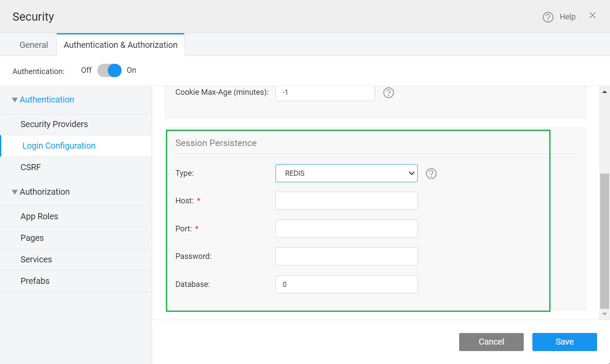The image size is (610, 364).
Task: Collapse the Authorization section
Action: (x=14, y=192)
